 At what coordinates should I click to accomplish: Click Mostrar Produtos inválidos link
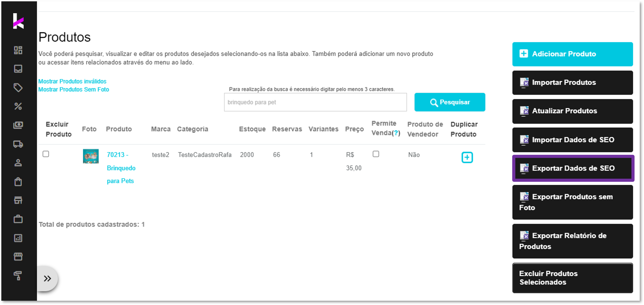tap(72, 81)
